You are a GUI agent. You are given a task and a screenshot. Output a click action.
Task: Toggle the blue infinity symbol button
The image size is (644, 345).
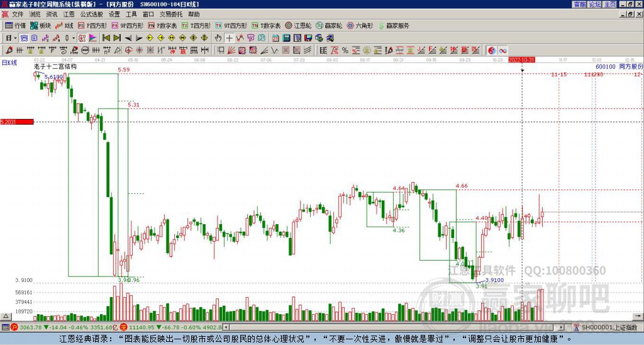tap(502, 50)
